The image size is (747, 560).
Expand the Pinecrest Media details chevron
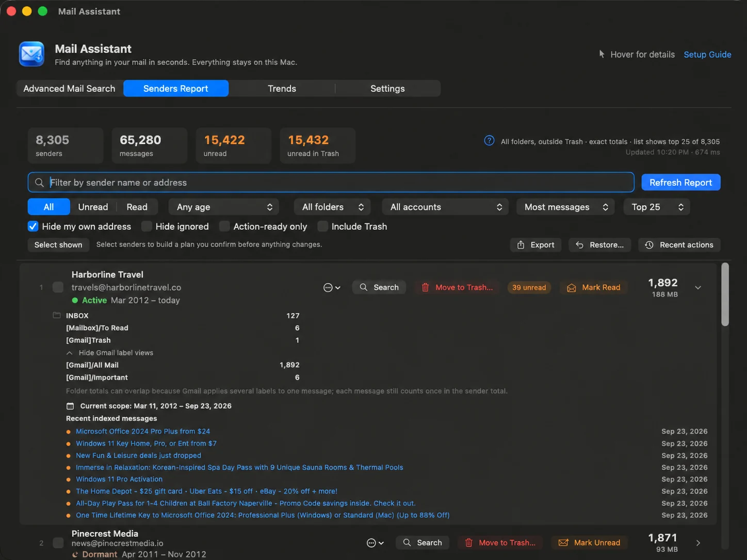pyautogui.click(x=698, y=543)
